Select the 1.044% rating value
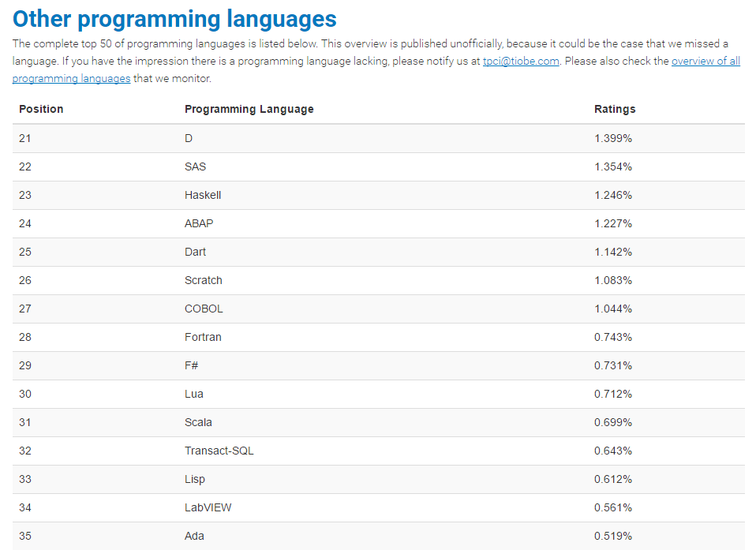 click(613, 309)
